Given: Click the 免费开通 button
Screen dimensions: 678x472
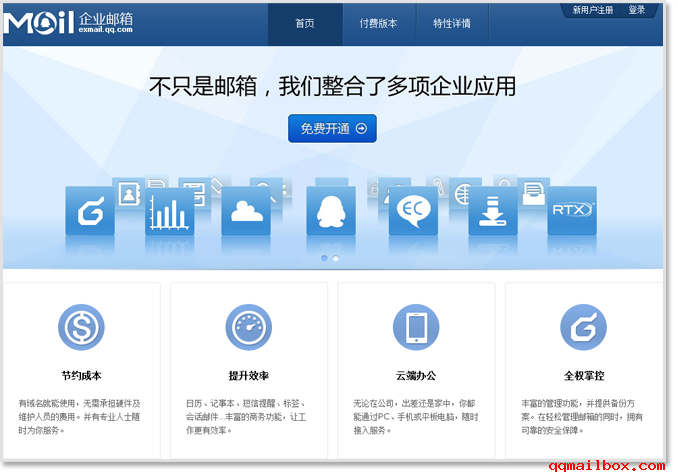Looking at the screenshot, I should [332, 128].
